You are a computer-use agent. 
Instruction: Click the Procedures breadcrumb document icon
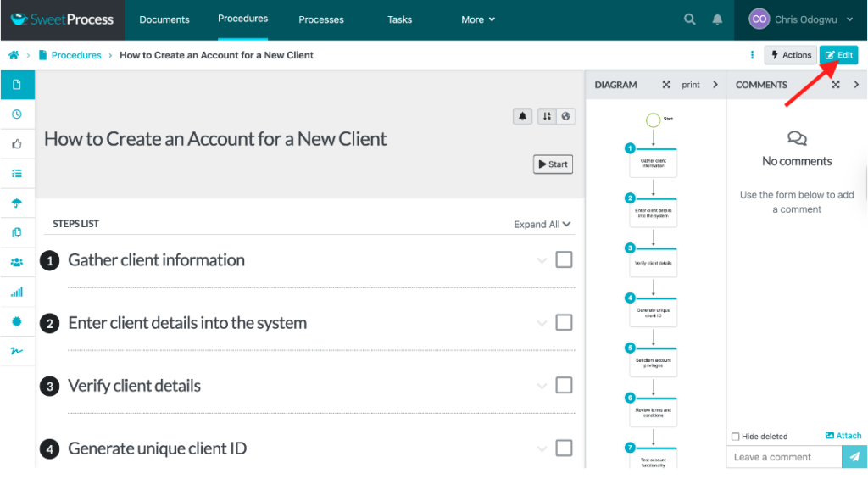[x=42, y=55]
